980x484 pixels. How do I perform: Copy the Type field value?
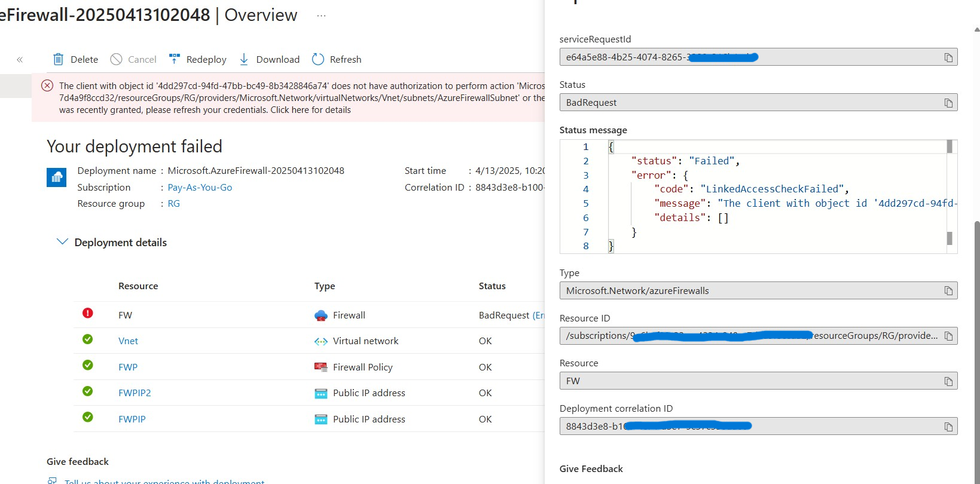pyautogui.click(x=948, y=291)
